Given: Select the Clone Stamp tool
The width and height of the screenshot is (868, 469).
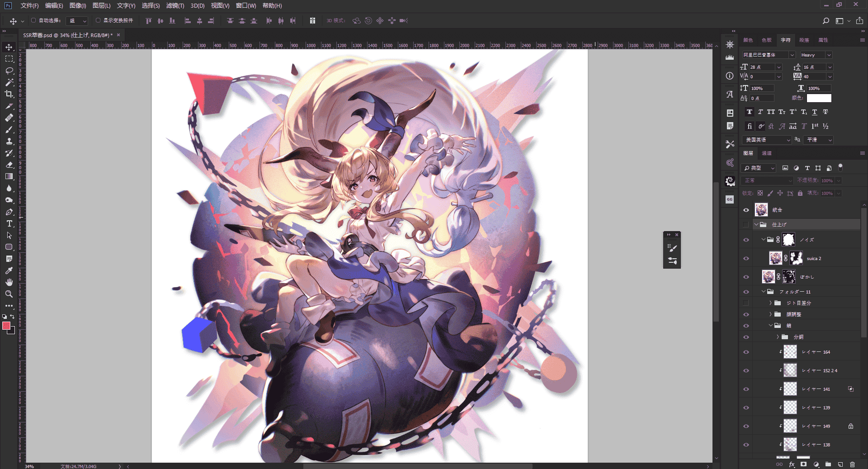Looking at the screenshot, I should [x=9, y=141].
